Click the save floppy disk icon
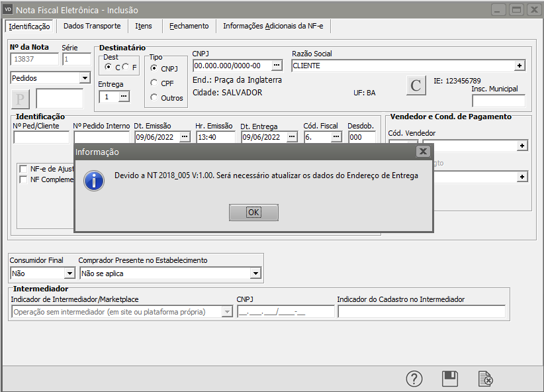Image resolution: width=544 pixels, height=392 pixels. [x=450, y=378]
